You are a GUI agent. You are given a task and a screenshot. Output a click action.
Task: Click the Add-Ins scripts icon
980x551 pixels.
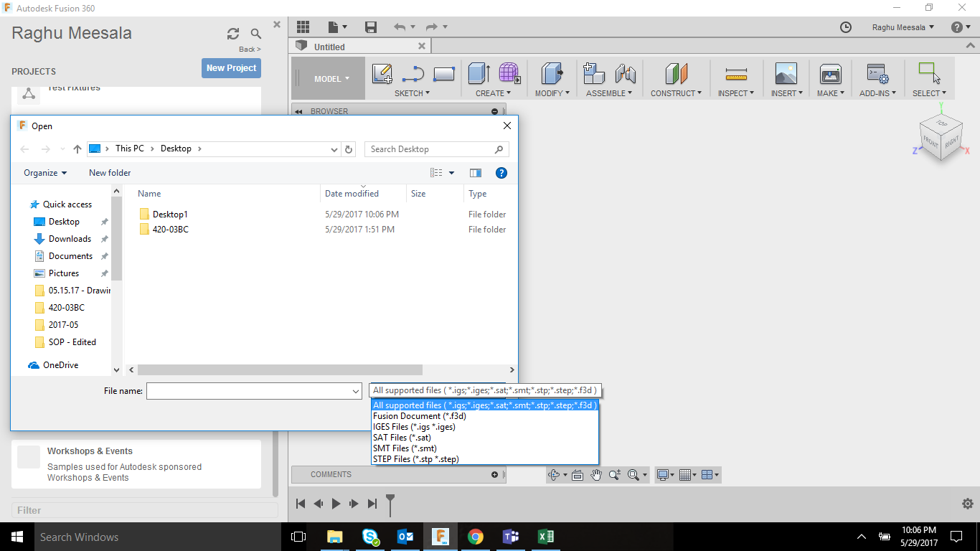click(877, 73)
